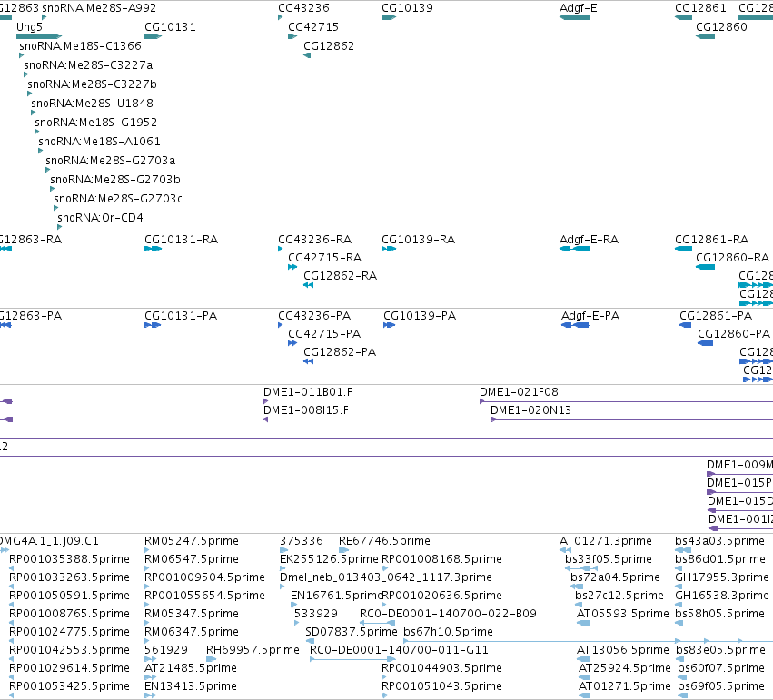Select the RM05247.5prime EST
This screenshot has height=700, width=773.
[147, 550]
